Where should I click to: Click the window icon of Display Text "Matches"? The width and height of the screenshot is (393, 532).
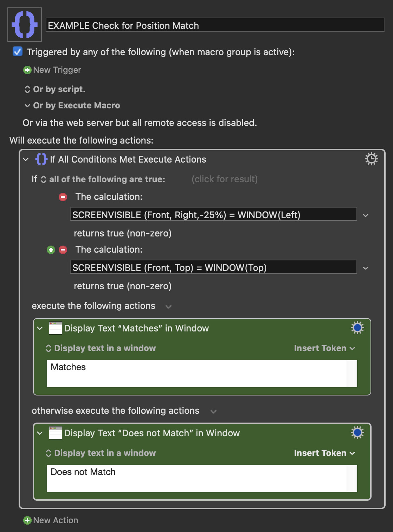[x=56, y=328]
